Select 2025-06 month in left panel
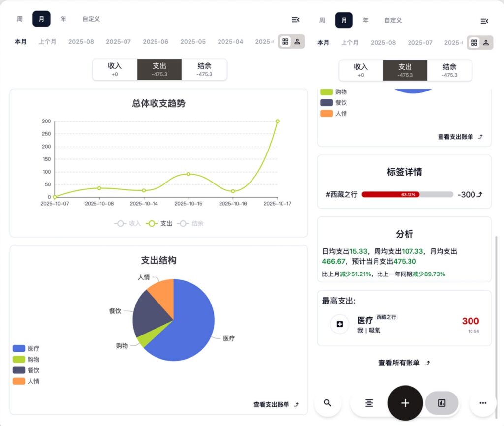This screenshot has height=426, width=504. click(156, 42)
